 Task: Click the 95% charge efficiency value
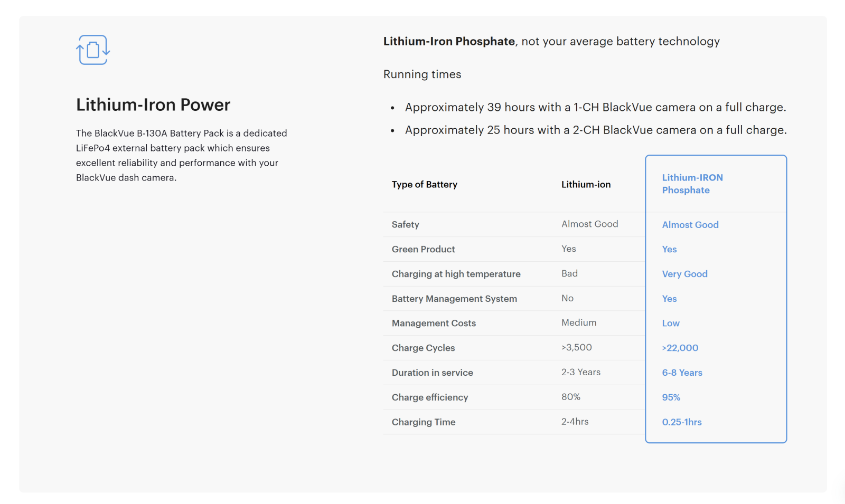[x=671, y=398]
